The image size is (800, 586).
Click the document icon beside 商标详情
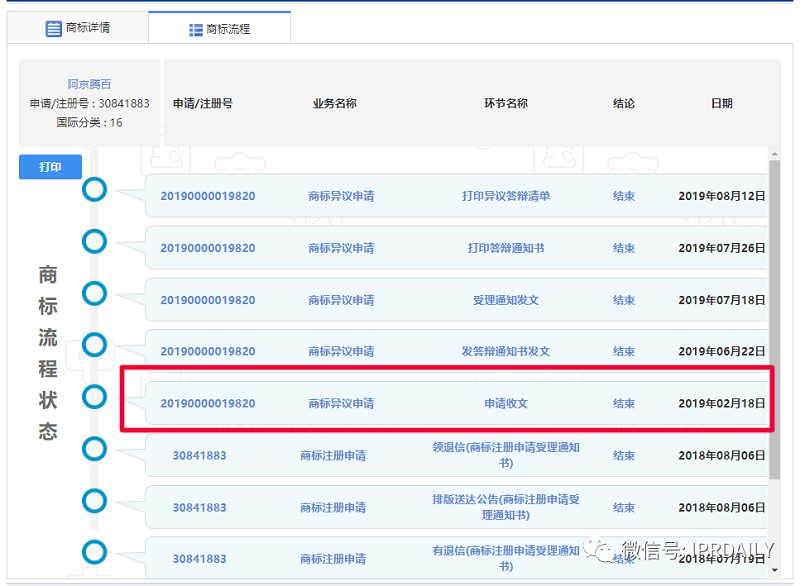(x=54, y=29)
